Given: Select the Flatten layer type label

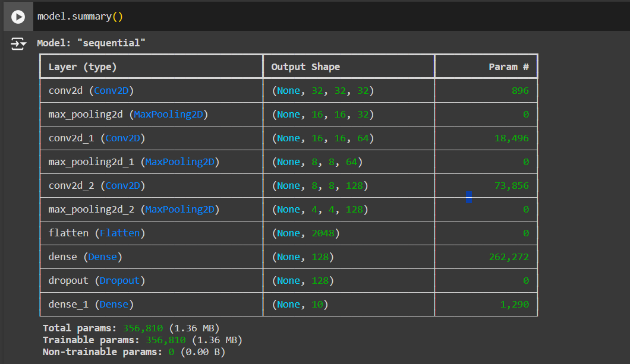Looking at the screenshot, I should click(x=120, y=233).
